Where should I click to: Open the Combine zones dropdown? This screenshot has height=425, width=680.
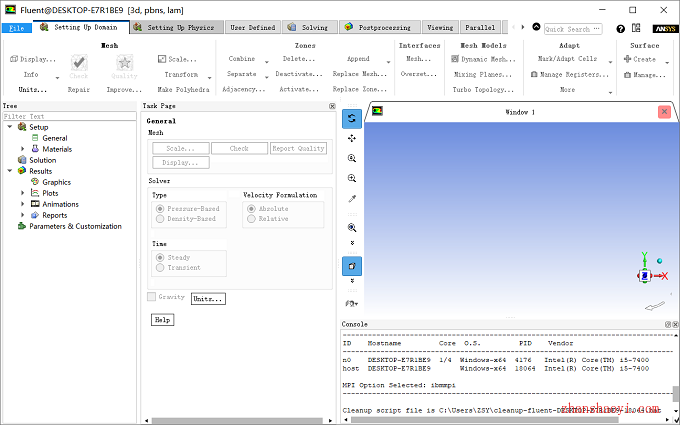pyautogui.click(x=267, y=62)
